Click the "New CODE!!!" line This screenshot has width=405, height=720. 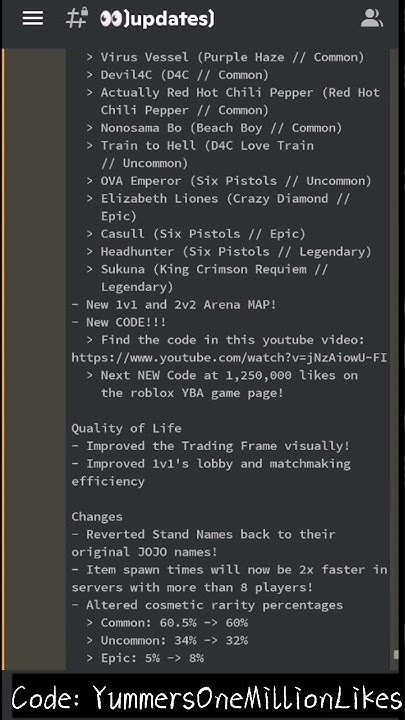pyautogui.click(x=126, y=322)
